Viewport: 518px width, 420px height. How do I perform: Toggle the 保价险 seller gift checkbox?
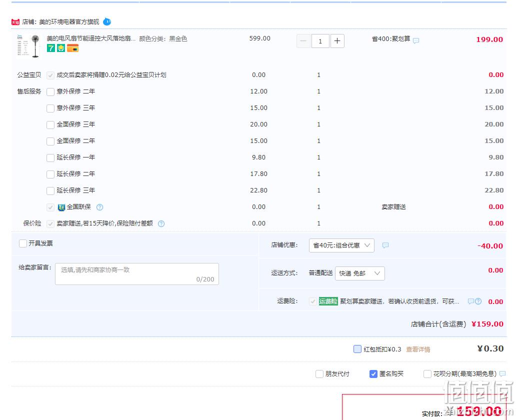(x=50, y=224)
